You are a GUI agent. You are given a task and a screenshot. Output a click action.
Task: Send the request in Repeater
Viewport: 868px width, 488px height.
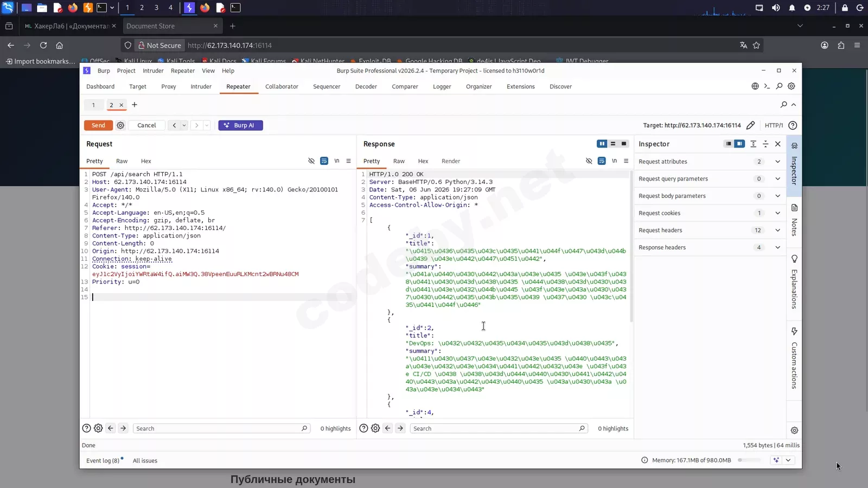(98, 125)
